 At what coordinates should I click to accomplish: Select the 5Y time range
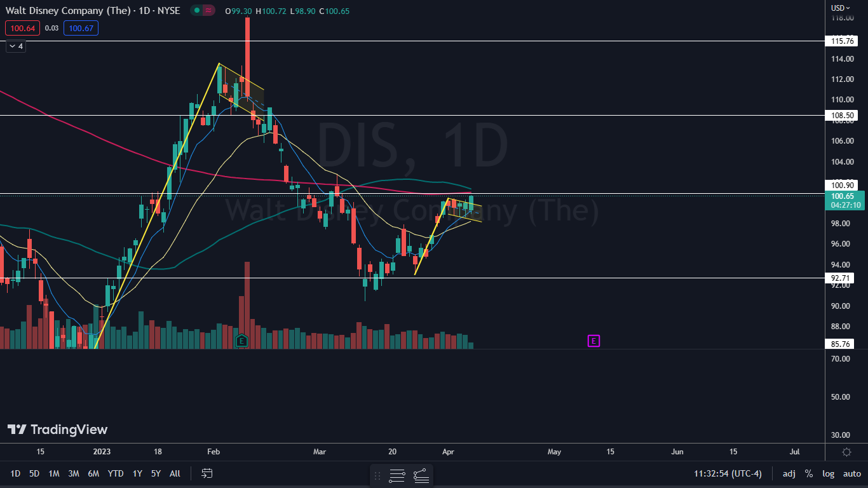coord(156,473)
